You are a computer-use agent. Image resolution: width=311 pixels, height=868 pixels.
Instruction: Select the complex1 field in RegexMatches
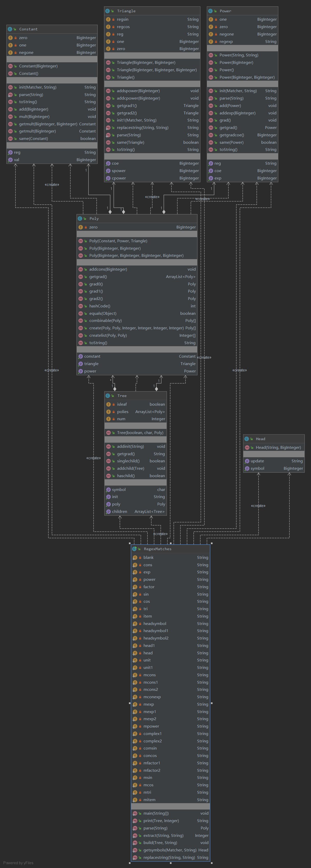coord(171,734)
